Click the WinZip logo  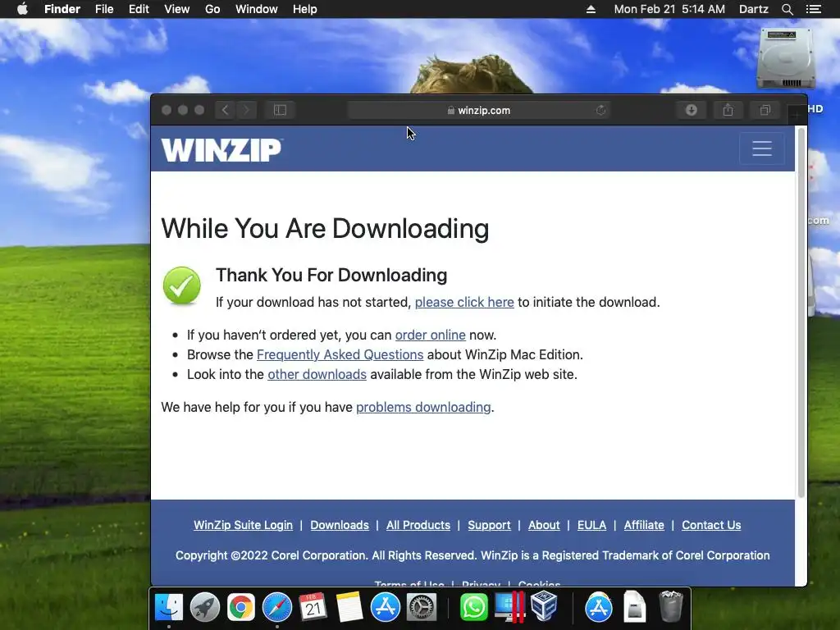click(221, 149)
